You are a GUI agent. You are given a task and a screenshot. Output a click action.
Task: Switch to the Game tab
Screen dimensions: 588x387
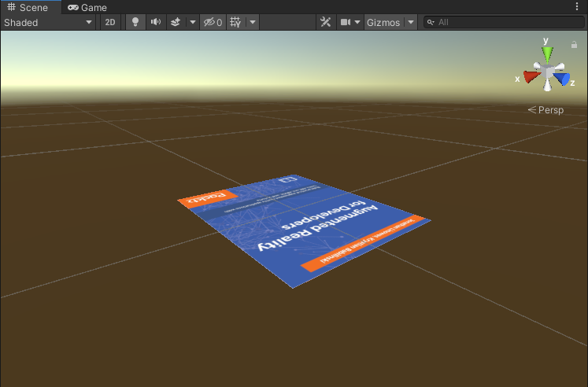(x=87, y=8)
